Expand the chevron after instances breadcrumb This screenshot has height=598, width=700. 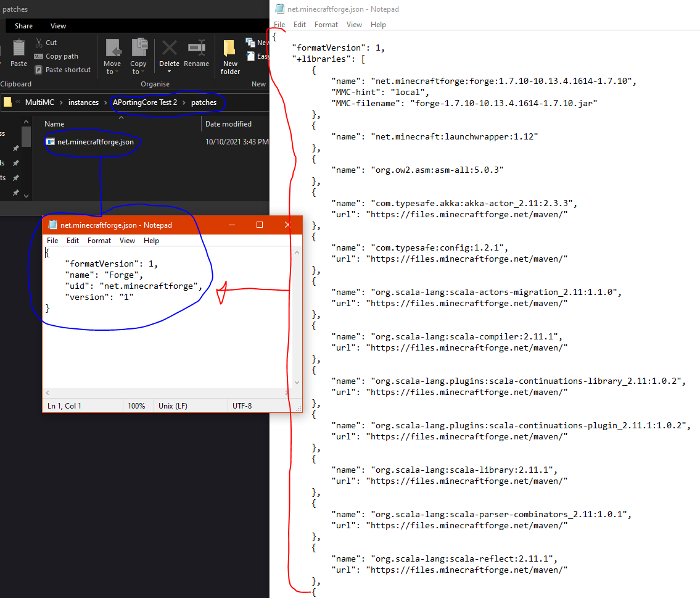(x=106, y=102)
